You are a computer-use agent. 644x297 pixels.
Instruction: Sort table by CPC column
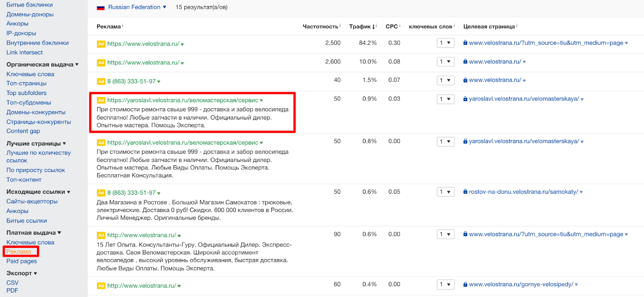[392, 27]
